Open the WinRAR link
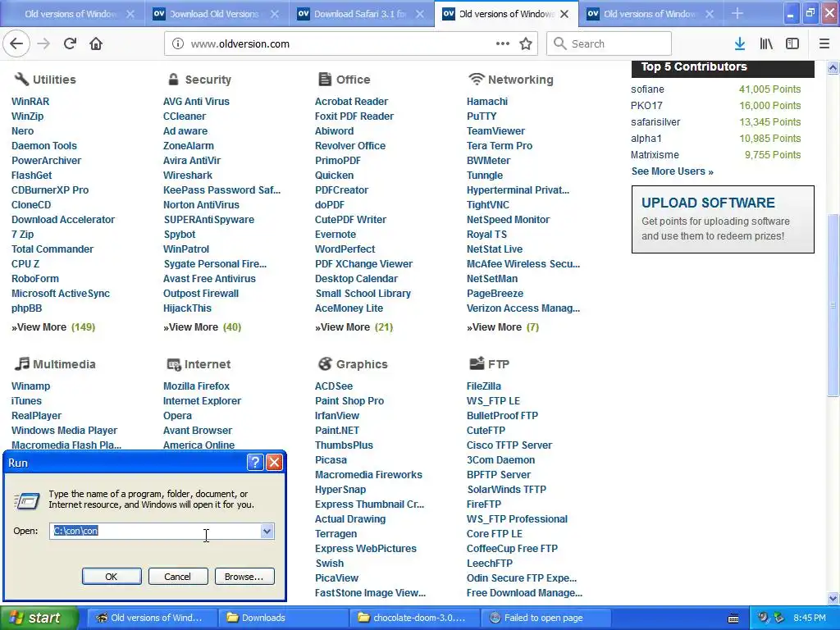840x630 pixels. pos(30,101)
